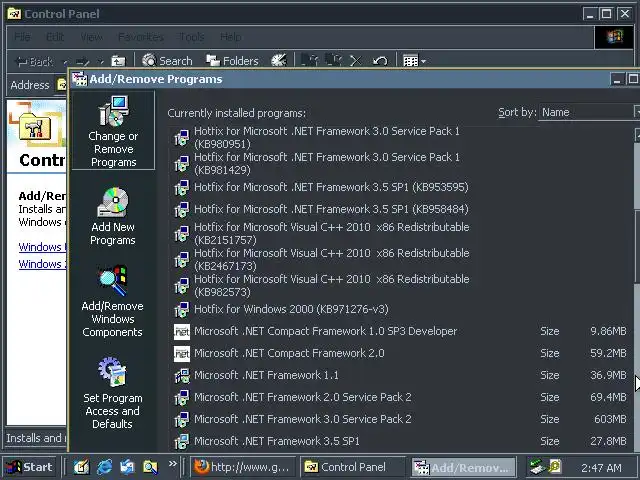The image size is (640, 480).
Task: Click first Windows link in Control Panel pane
Action: click(42, 247)
